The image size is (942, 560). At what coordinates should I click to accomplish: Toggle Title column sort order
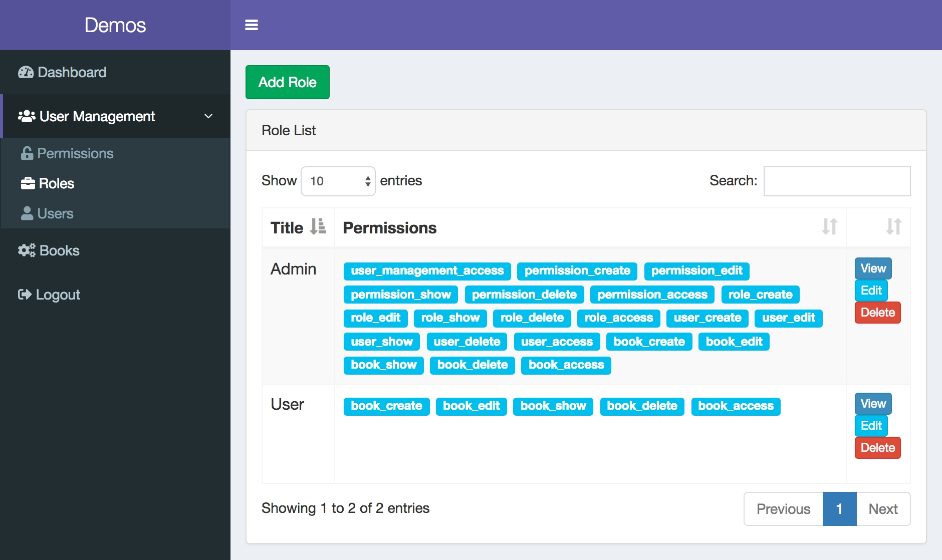point(318,227)
